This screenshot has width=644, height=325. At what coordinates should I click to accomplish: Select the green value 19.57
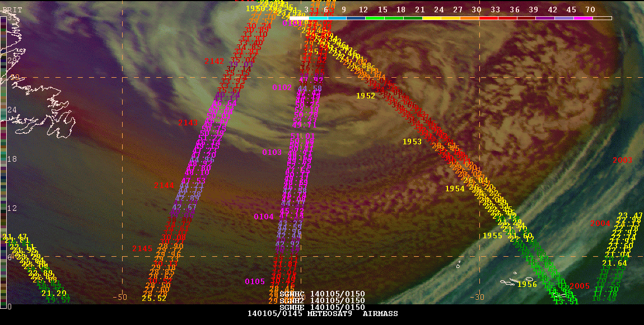(58, 300)
